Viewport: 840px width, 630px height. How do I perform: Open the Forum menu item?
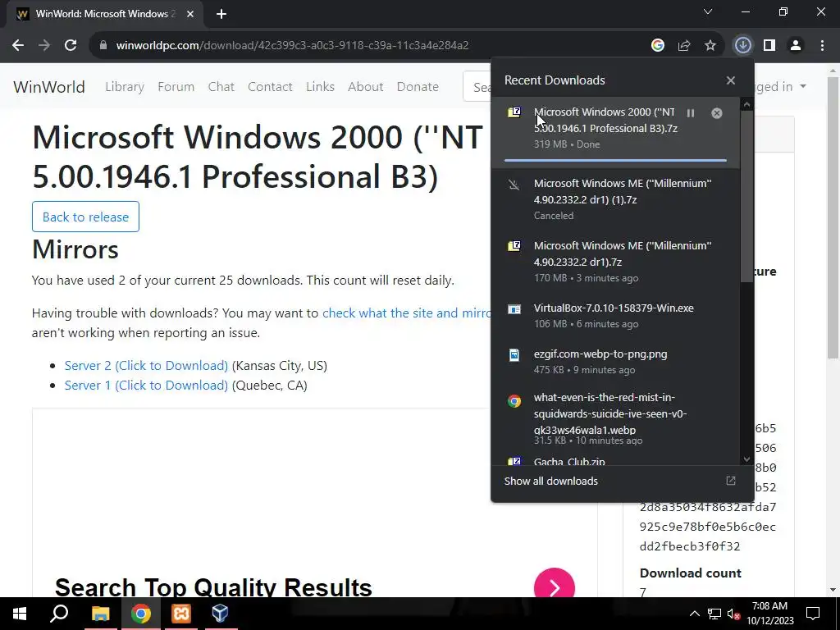click(x=176, y=86)
